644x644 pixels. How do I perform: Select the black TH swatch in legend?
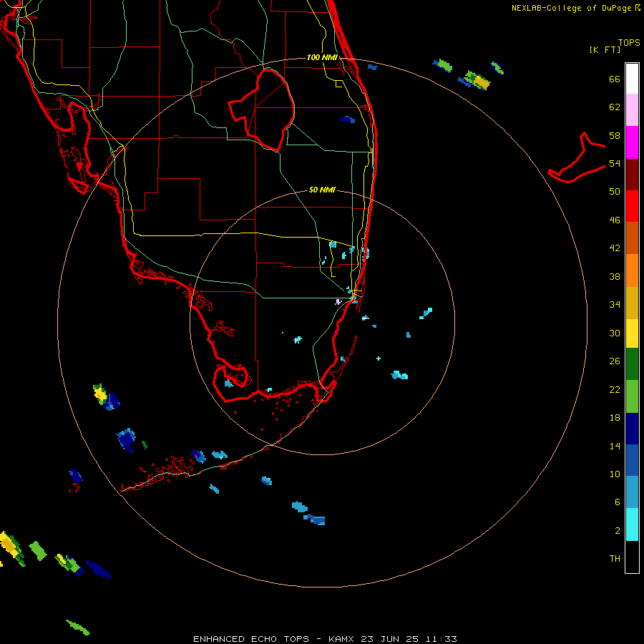tap(632, 557)
